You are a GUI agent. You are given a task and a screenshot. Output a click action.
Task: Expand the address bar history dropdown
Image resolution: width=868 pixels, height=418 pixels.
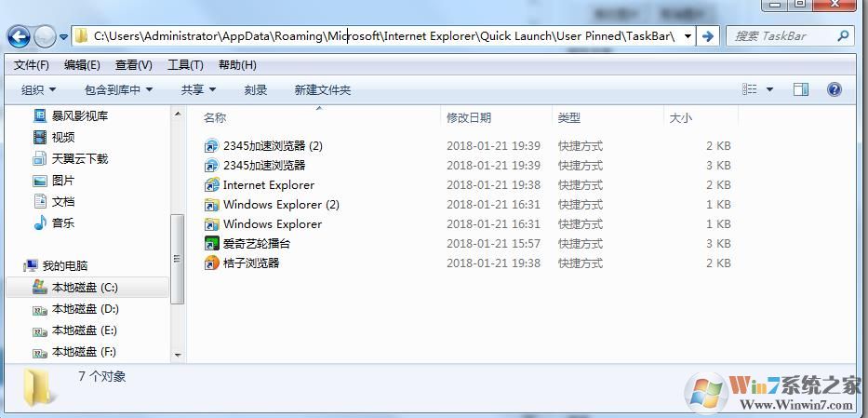click(688, 36)
